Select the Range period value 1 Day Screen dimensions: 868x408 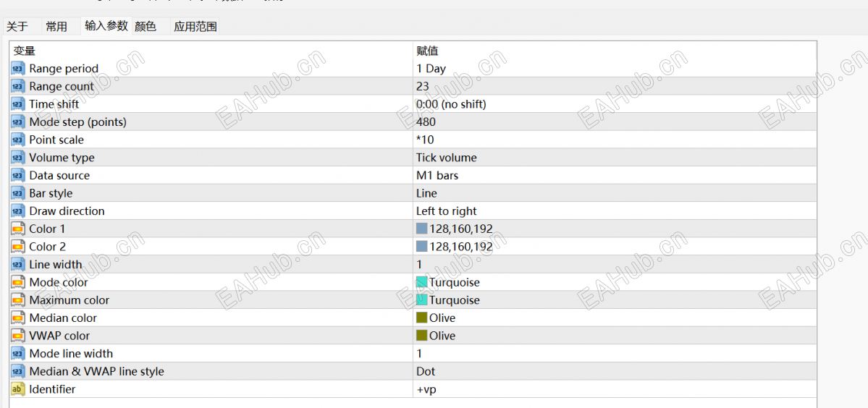pyautogui.click(x=431, y=69)
